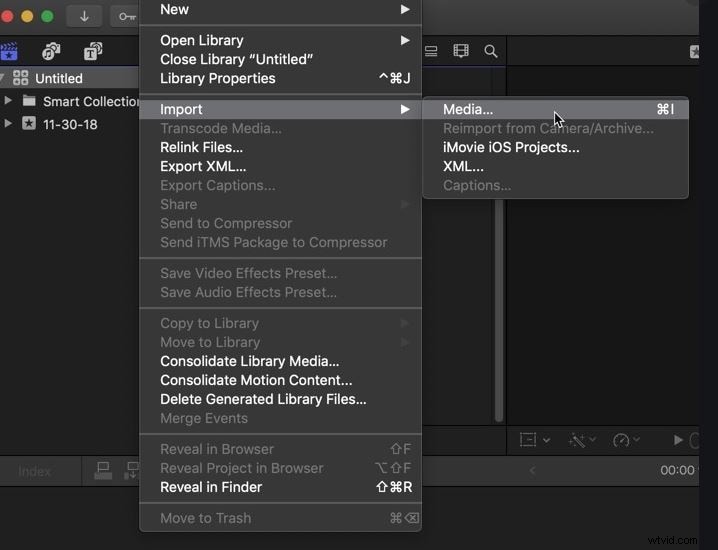Select the Import menu item
This screenshot has width=718, height=550.
pos(280,109)
